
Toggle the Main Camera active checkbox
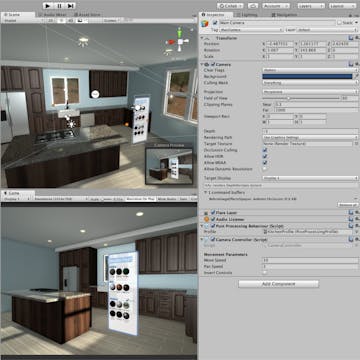pyautogui.click(x=215, y=23)
